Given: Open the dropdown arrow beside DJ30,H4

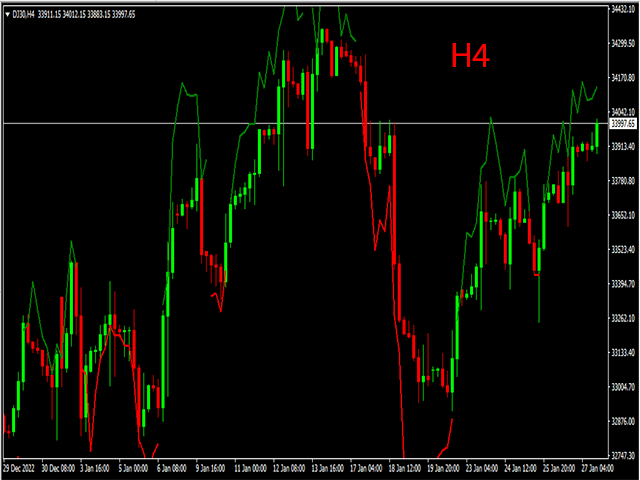Looking at the screenshot, I should coord(7,14).
